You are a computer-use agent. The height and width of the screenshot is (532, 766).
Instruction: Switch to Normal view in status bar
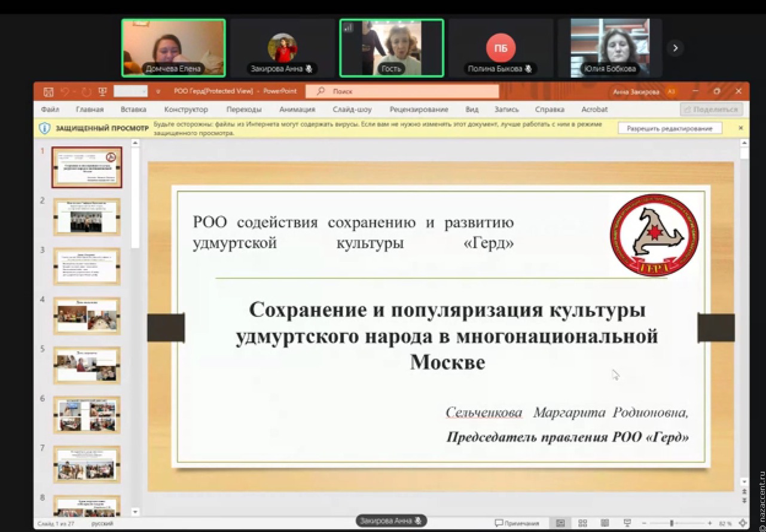click(x=559, y=521)
